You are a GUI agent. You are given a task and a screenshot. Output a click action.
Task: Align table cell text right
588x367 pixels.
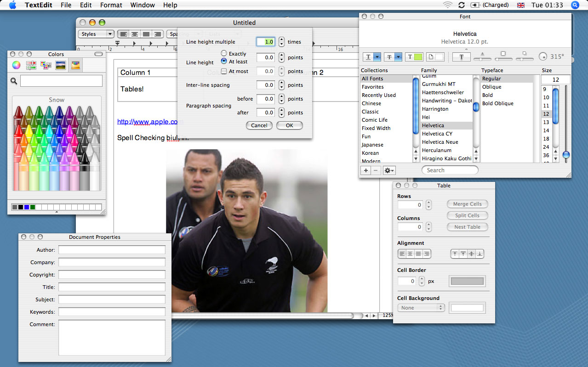click(x=427, y=254)
